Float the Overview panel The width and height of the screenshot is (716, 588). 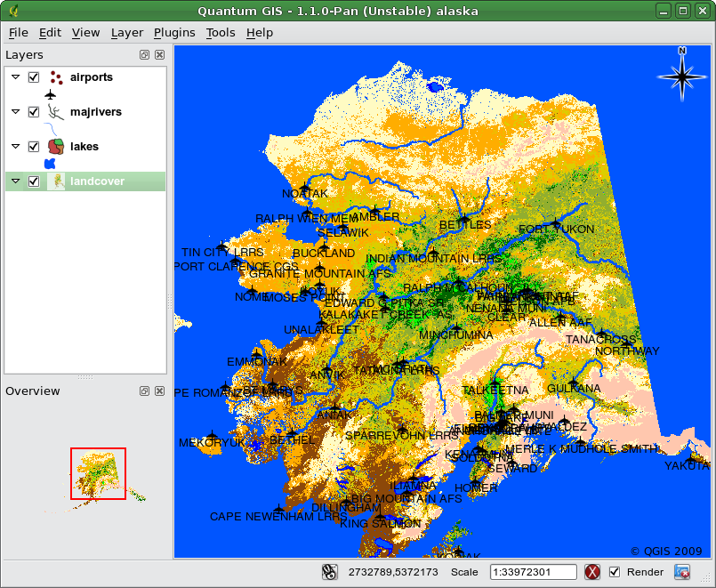[144, 391]
